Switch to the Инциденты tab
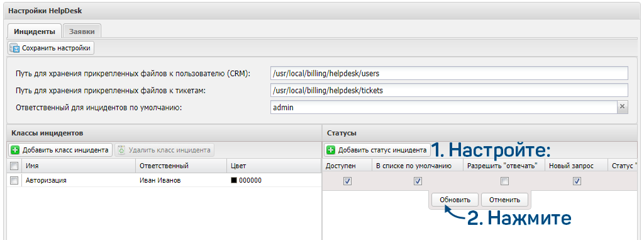The image size is (644, 240). click(35, 31)
